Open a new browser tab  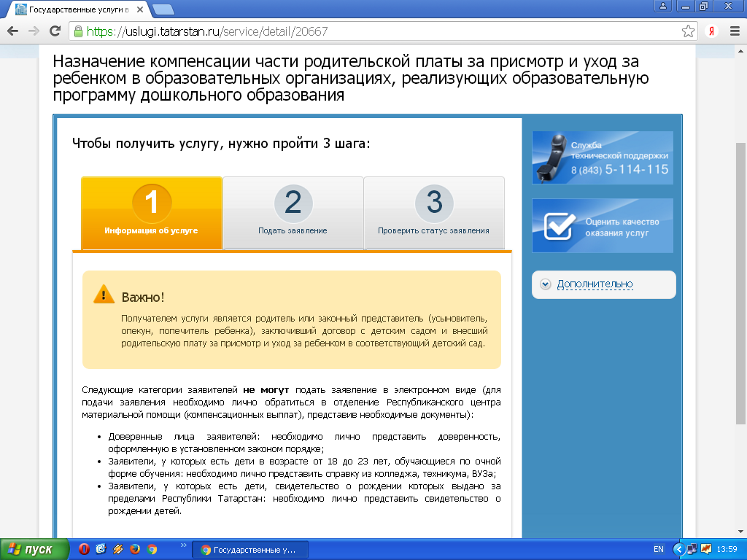point(163,9)
